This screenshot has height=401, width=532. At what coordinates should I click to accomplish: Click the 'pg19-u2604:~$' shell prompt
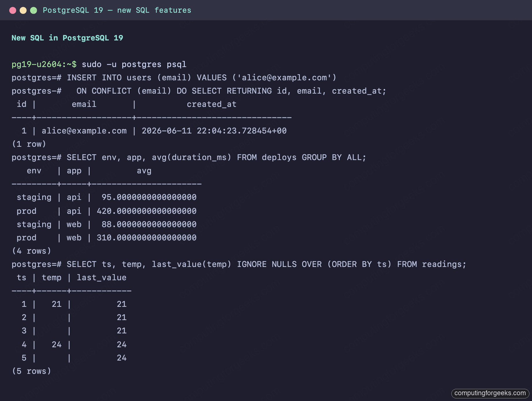44,64
